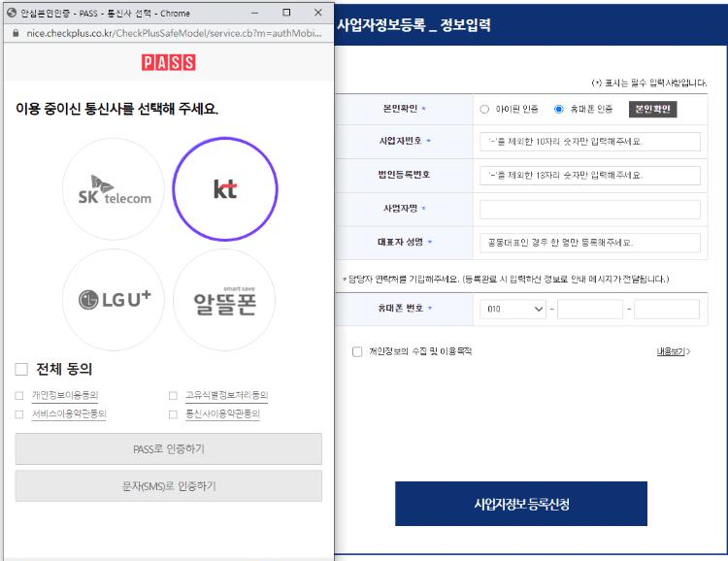Open the 내용보기 link
728x561 pixels.
pos(674,351)
